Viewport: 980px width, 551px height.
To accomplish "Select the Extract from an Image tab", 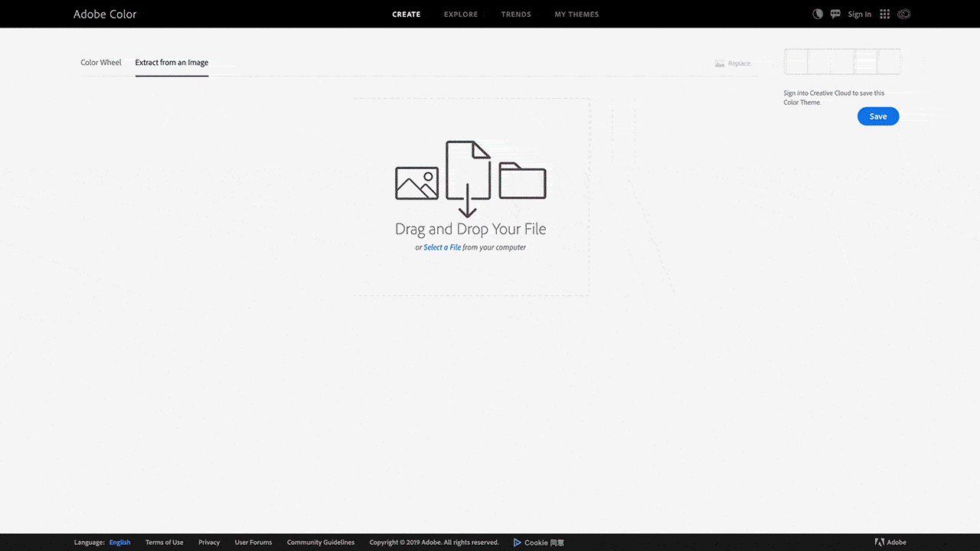I will click(x=171, y=63).
